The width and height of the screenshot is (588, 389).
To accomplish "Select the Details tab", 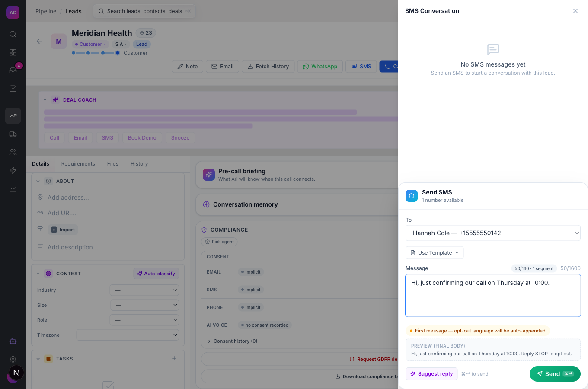I will click(x=41, y=164).
